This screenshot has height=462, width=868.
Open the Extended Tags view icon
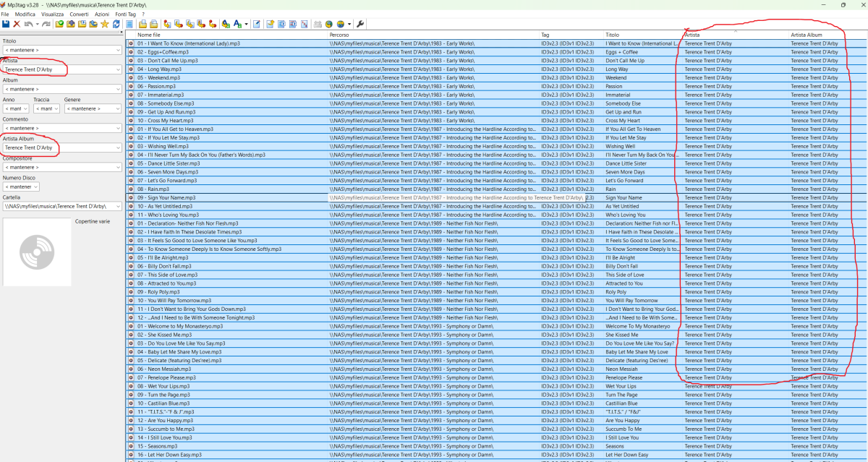click(129, 24)
